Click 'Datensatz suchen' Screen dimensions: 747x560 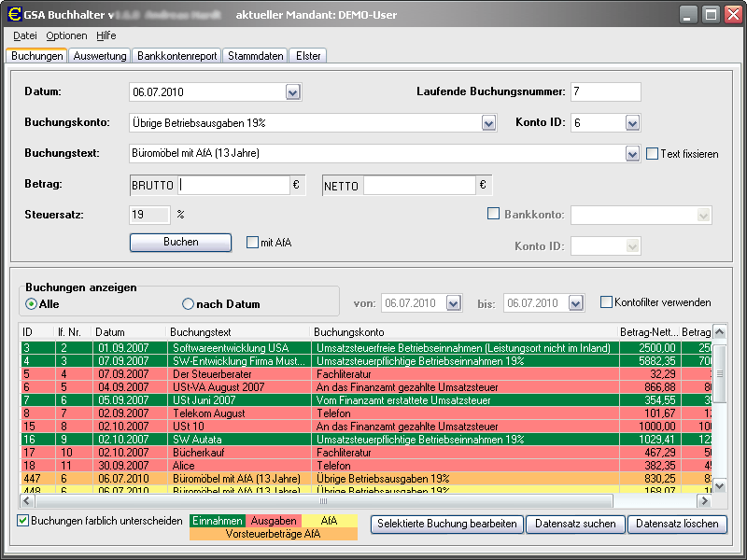574,524
